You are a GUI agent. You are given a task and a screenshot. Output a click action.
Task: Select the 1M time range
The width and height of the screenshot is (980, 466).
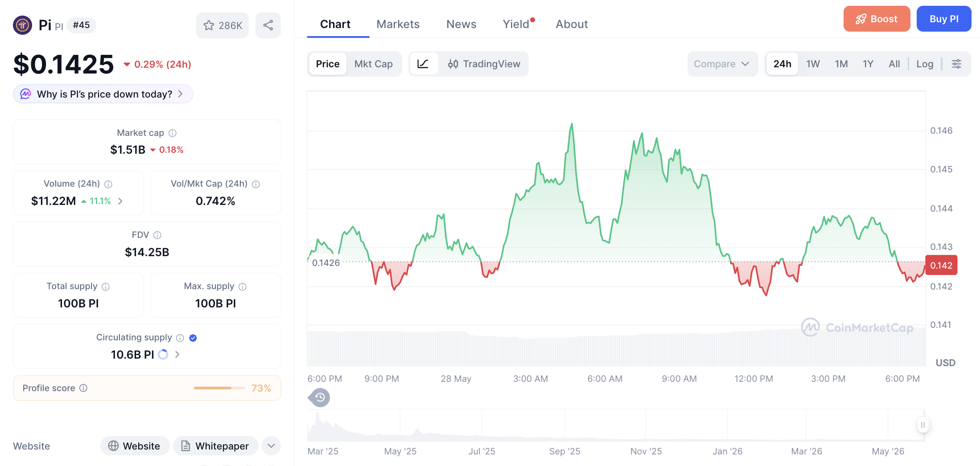pyautogui.click(x=841, y=64)
